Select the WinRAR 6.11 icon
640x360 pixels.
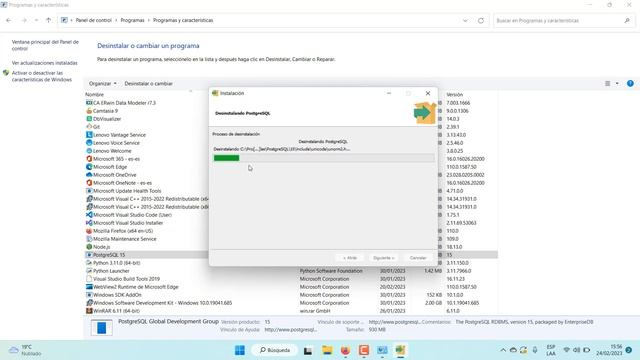point(89,311)
